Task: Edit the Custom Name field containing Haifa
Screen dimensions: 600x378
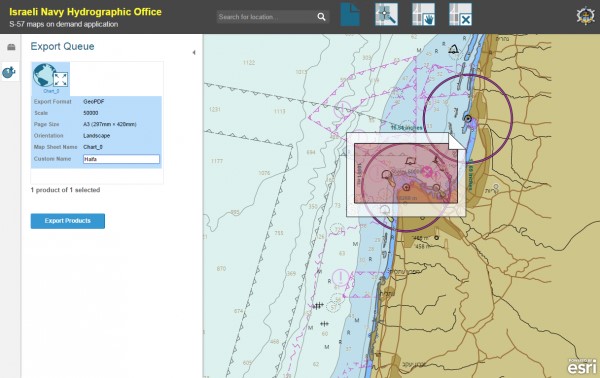Action: tap(121, 159)
